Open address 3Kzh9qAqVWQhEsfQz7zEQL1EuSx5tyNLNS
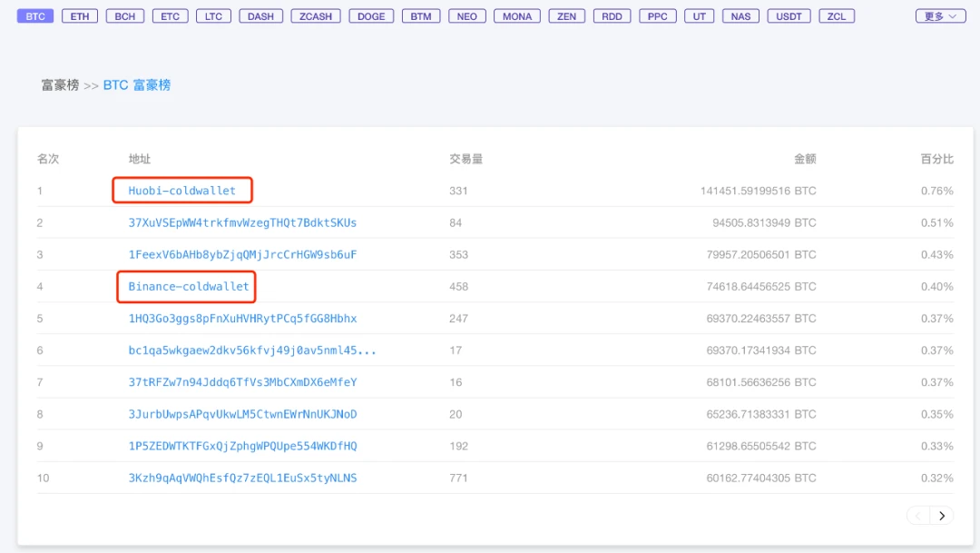The image size is (980, 553). (242, 478)
